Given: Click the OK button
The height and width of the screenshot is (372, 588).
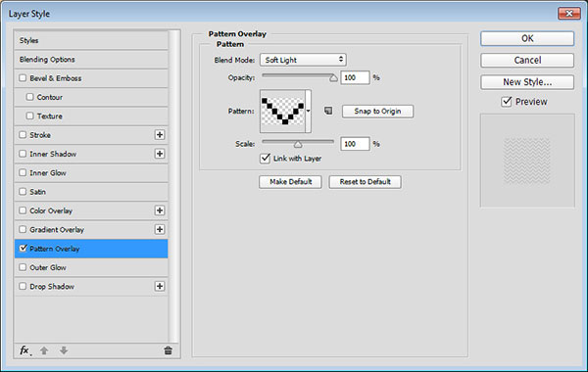Looking at the screenshot, I should pos(527,38).
